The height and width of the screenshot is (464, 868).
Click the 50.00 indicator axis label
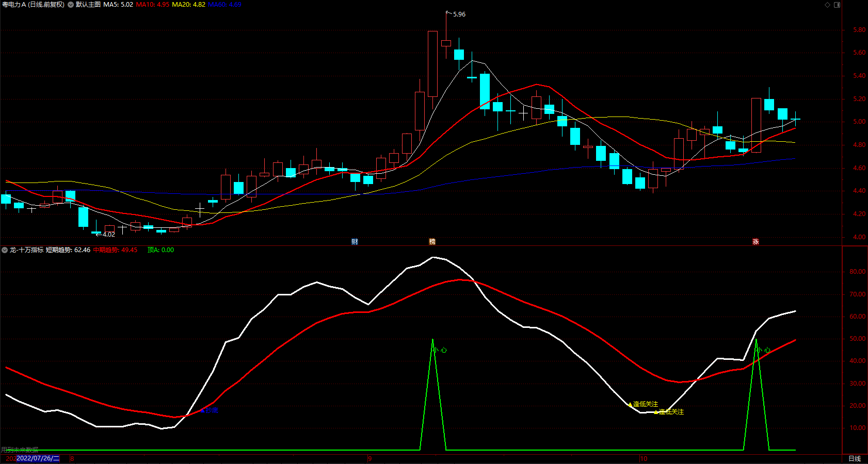(858, 339)
